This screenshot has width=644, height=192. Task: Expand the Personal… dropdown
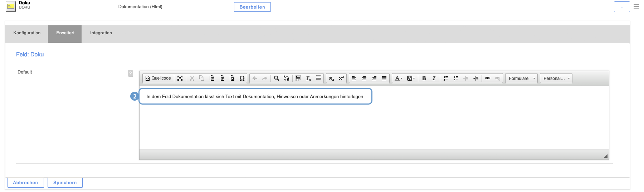coord(556,78)
